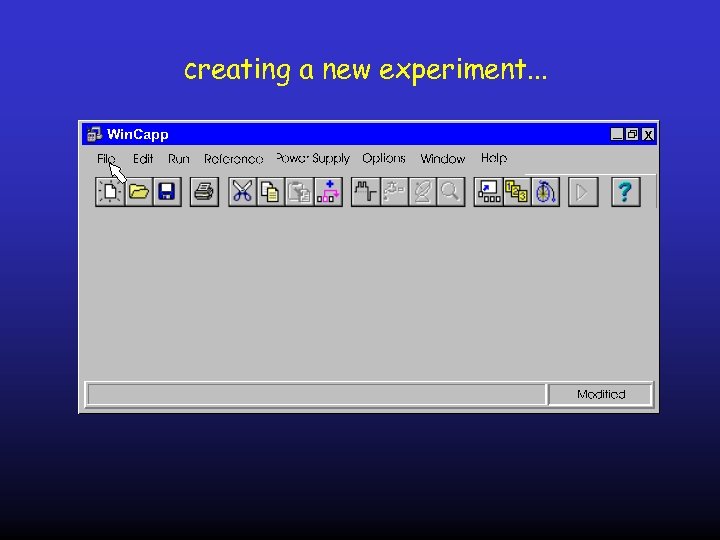Viewport: 720px width, 540px height.
Task: Click the greyed-out magnifying glass icon
Action: [x=450, y=191]
